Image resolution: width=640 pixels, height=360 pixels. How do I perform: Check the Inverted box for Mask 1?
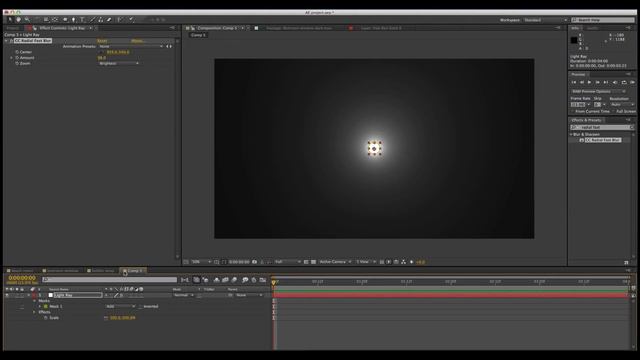point(140,307)
